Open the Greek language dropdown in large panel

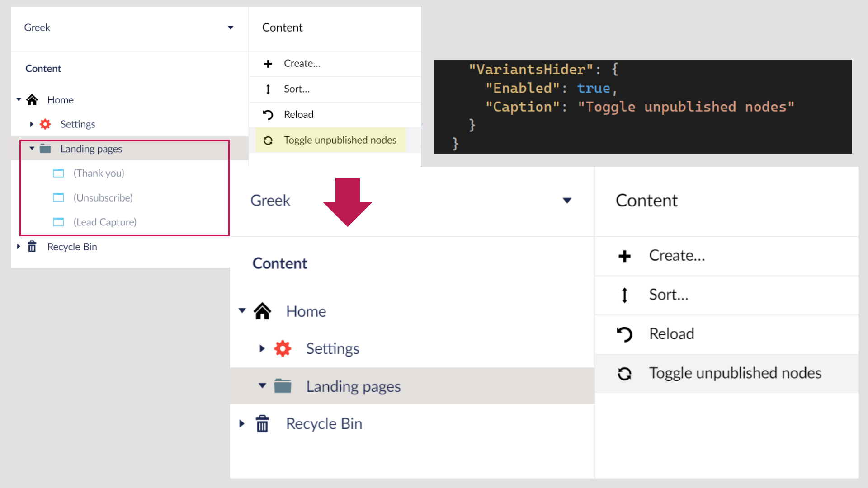click(x=567, y=201)
